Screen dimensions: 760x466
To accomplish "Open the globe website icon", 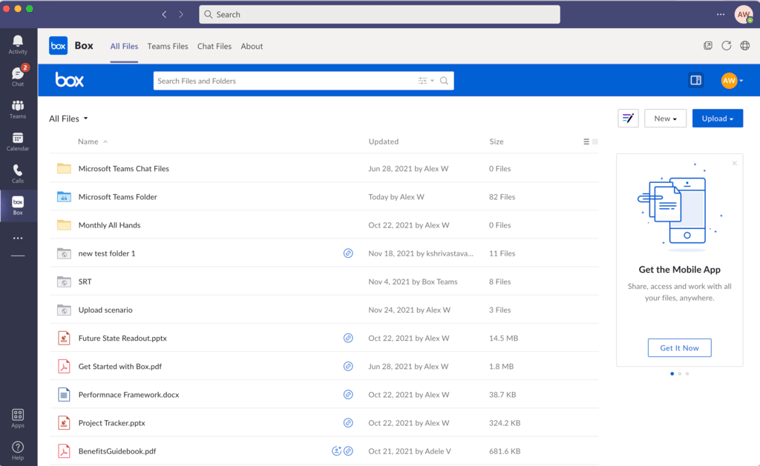I will [x=744, y=46].
